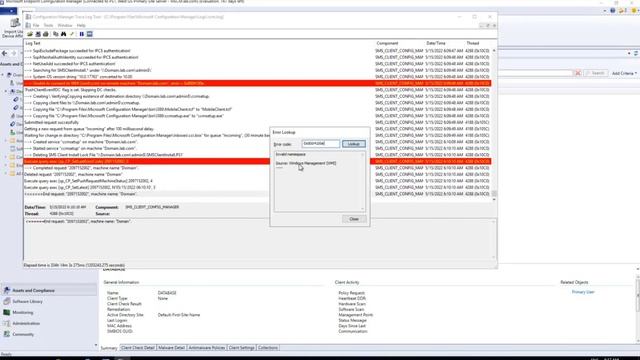Click the red X clear search icon
This screenshot has width=640, height=360.
tap(578, 73)
